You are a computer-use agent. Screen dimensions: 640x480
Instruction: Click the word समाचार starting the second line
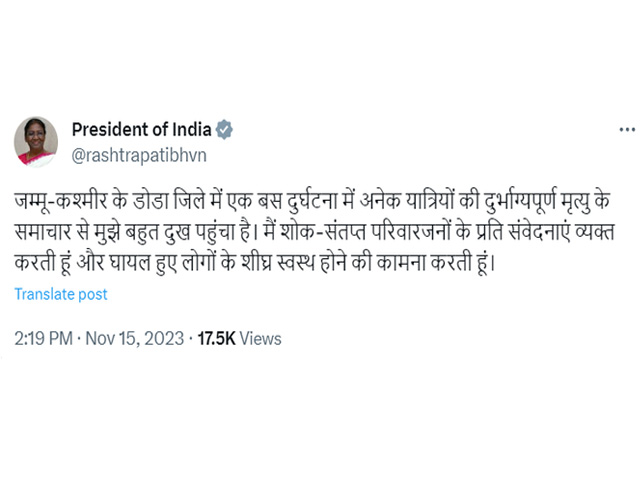pos(43,232)
